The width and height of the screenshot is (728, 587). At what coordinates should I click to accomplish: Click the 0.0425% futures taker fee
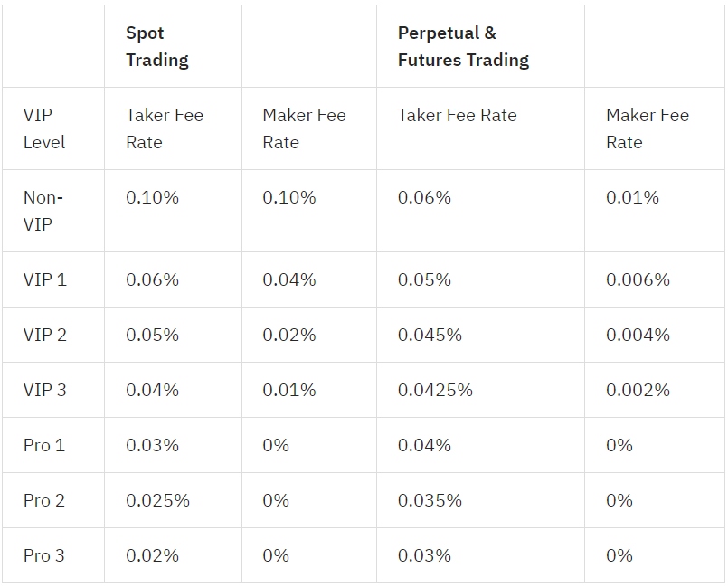[435, 390]
